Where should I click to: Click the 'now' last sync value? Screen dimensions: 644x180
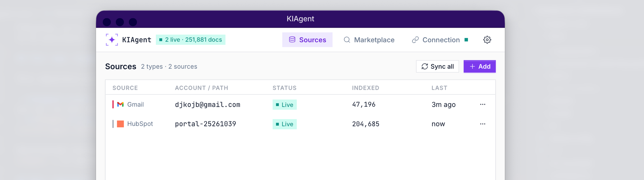438,124
